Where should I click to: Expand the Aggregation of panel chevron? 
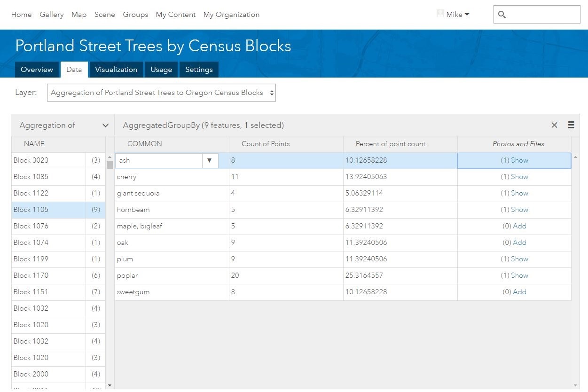tap(105, 125)
